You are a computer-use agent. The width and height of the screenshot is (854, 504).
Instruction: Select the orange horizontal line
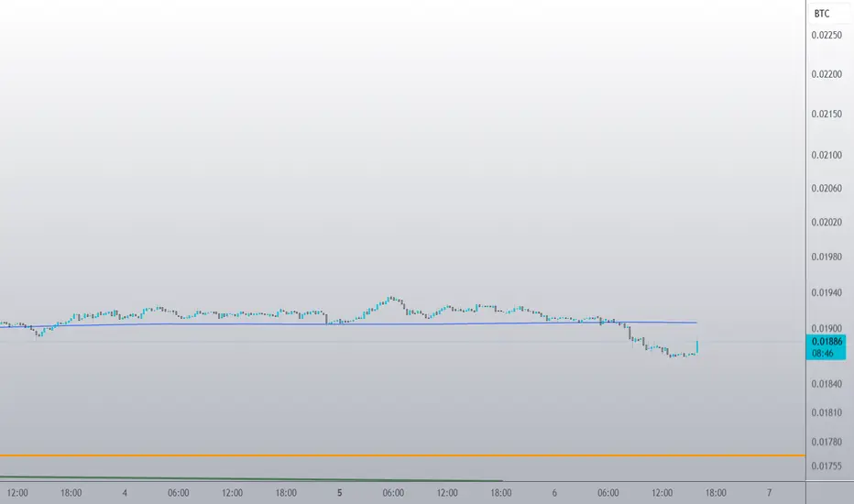coord(402,455)
